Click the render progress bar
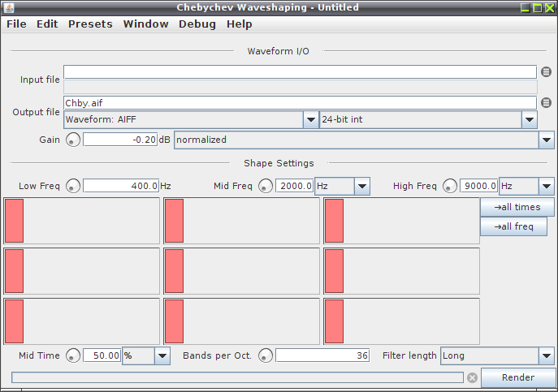This screenshot has height=392, width=558. (237, 377)
